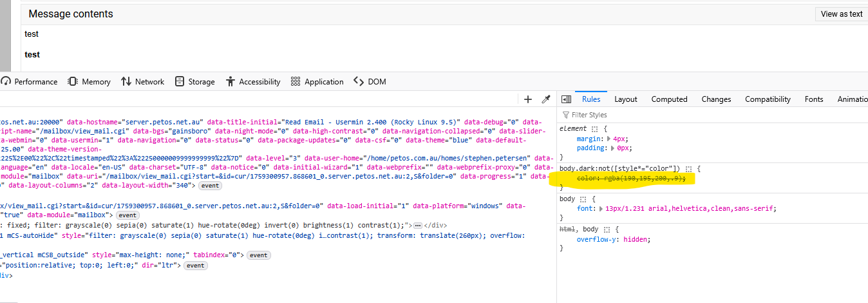
Task: Click the Application panel grid icon
Action: click(x=296, y=82)
